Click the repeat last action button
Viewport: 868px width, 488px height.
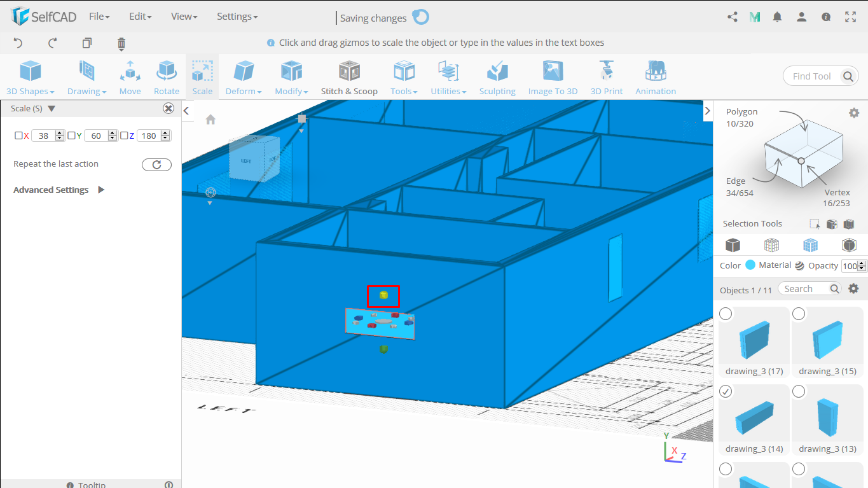[156, 165]
